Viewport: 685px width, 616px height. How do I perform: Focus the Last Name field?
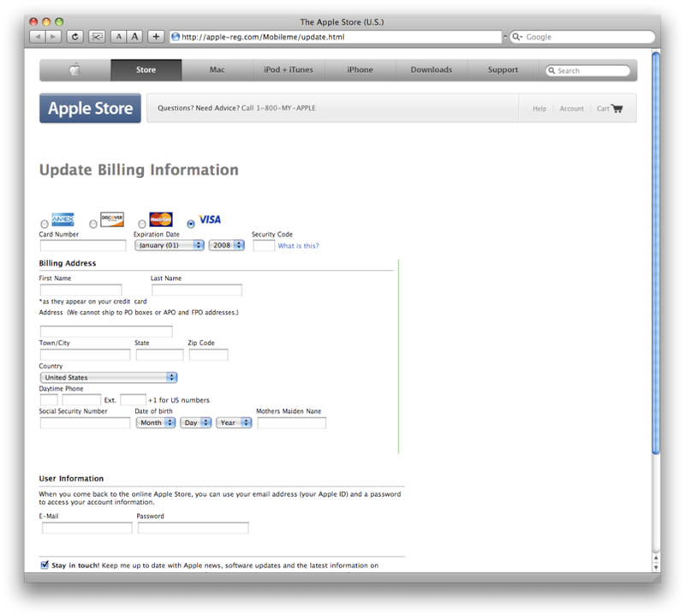tap(197, 290)
